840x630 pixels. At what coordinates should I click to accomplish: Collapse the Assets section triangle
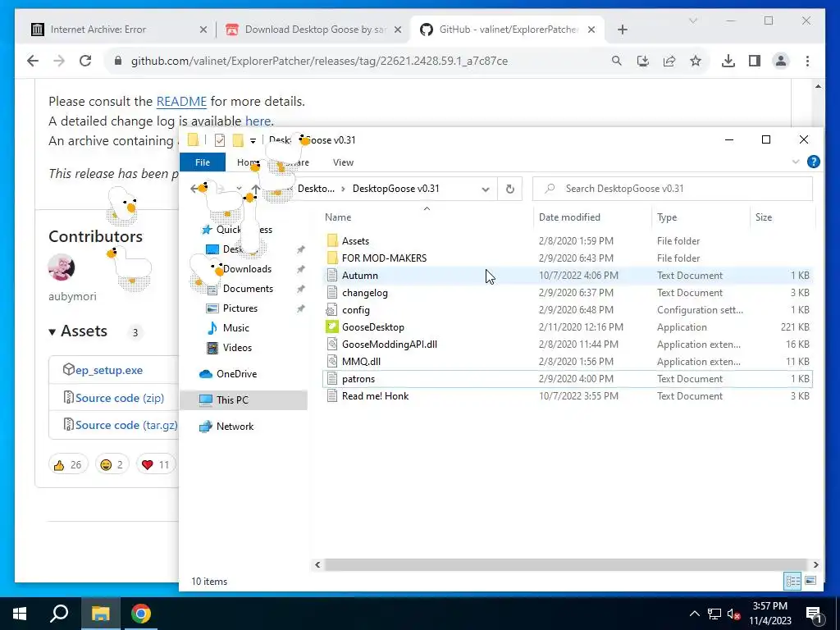pyautogui.click(x=52, y=332)
